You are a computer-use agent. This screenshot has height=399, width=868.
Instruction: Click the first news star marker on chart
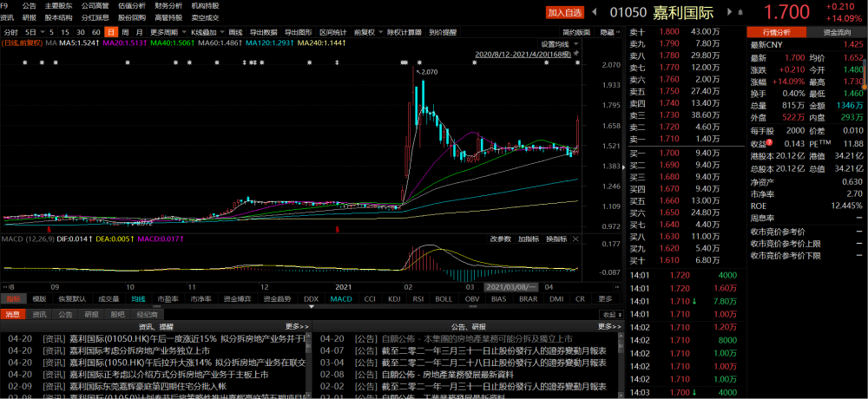point(25,62)
